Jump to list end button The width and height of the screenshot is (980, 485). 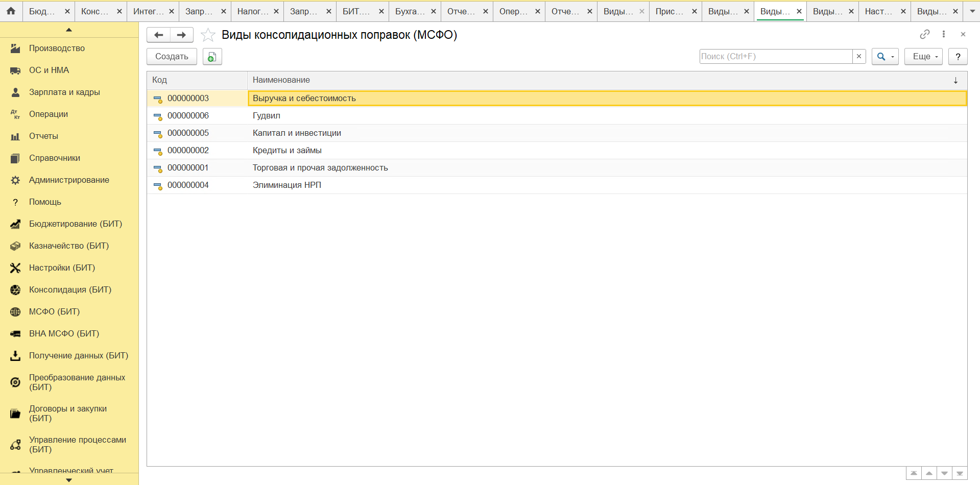(x=960, y=473)
